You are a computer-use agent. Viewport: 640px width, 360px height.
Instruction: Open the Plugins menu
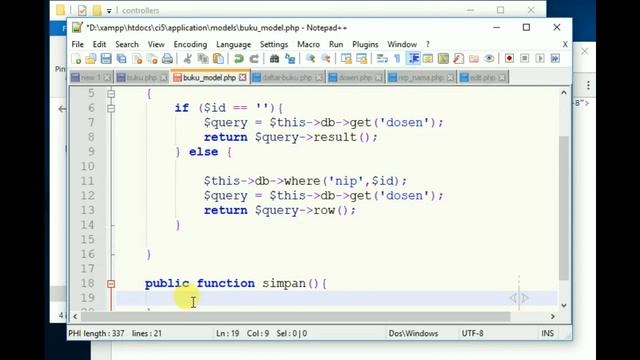click(365, 44)
